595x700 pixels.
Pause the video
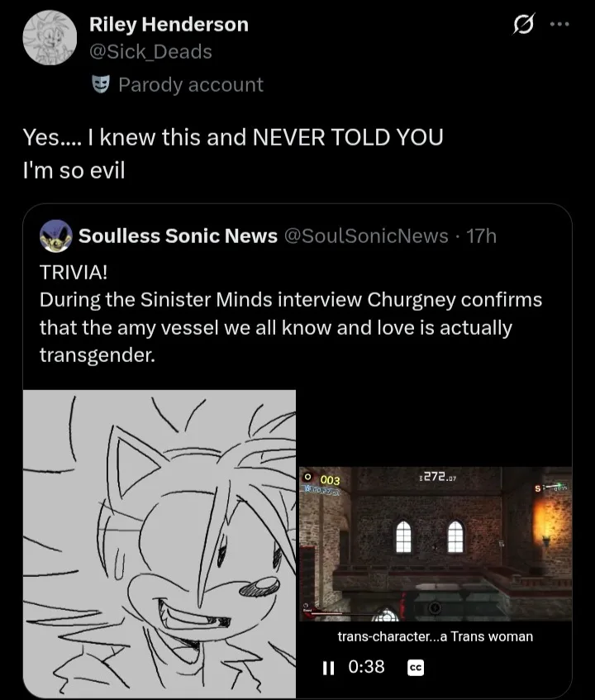(328, 667)
